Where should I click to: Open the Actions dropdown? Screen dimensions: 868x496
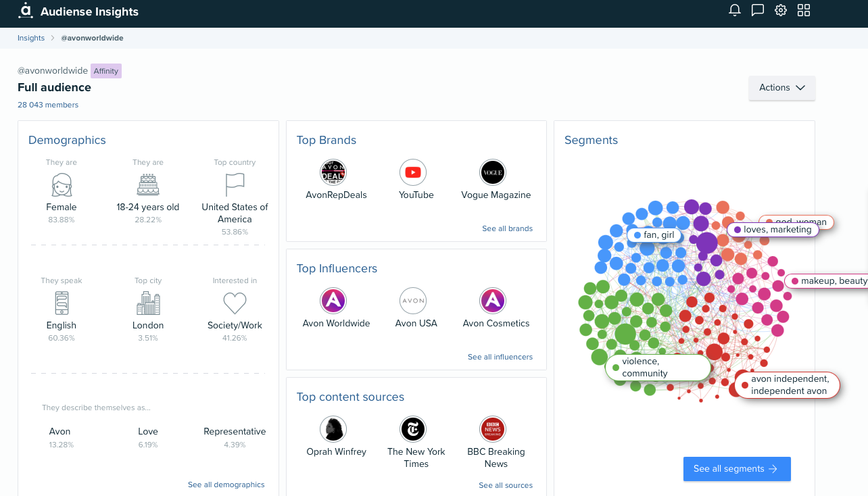pos(781,88)
